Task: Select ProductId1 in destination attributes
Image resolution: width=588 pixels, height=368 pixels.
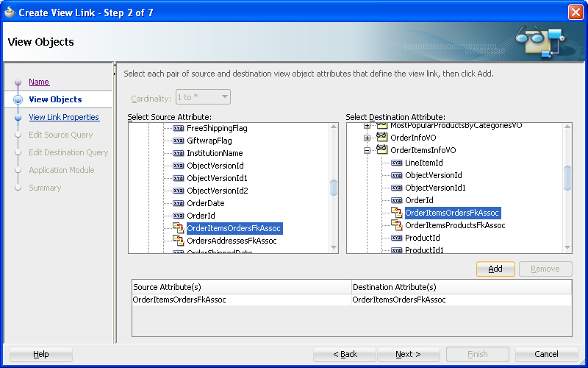Action: (424, 250)
